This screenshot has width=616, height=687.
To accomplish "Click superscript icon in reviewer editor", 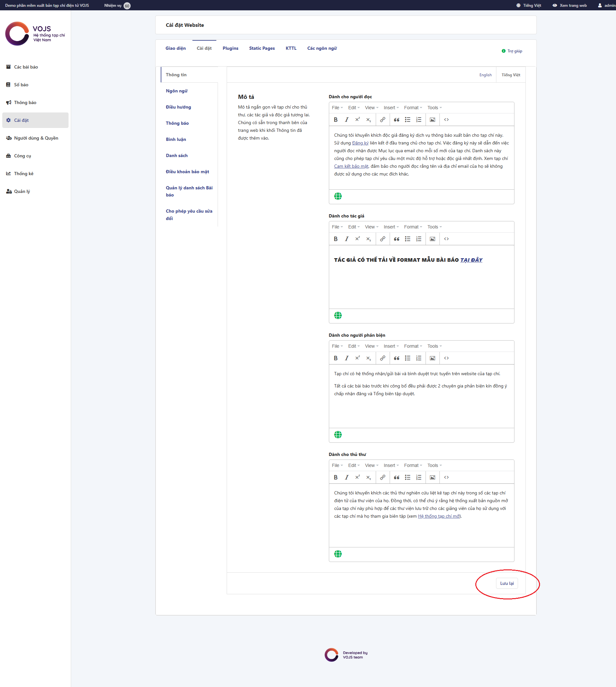I will (357, 358).
